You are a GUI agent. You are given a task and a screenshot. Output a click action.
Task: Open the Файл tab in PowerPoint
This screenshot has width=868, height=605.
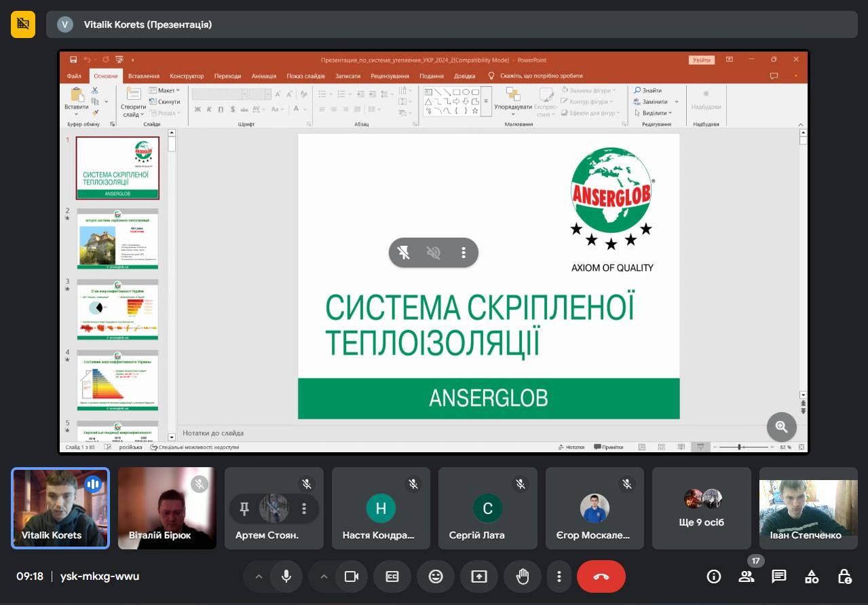(74, 76)
